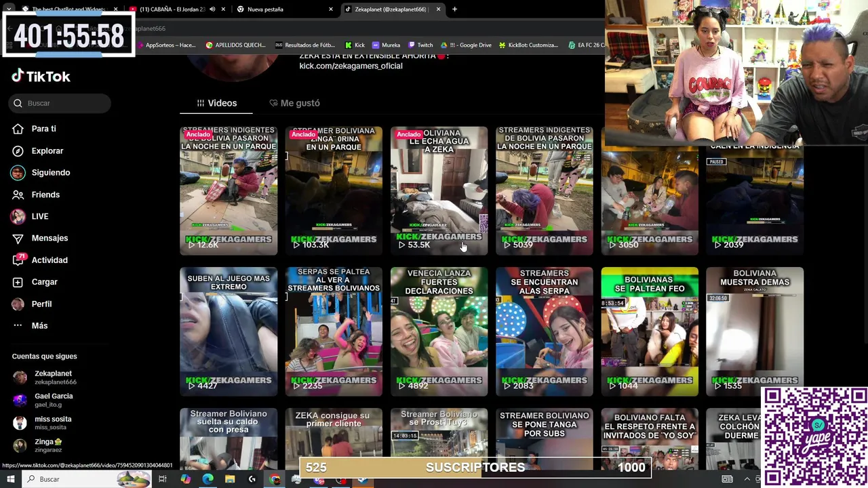Launch Microsoft Edge from taskbar
868x488 pixels.
pos(208,479)
